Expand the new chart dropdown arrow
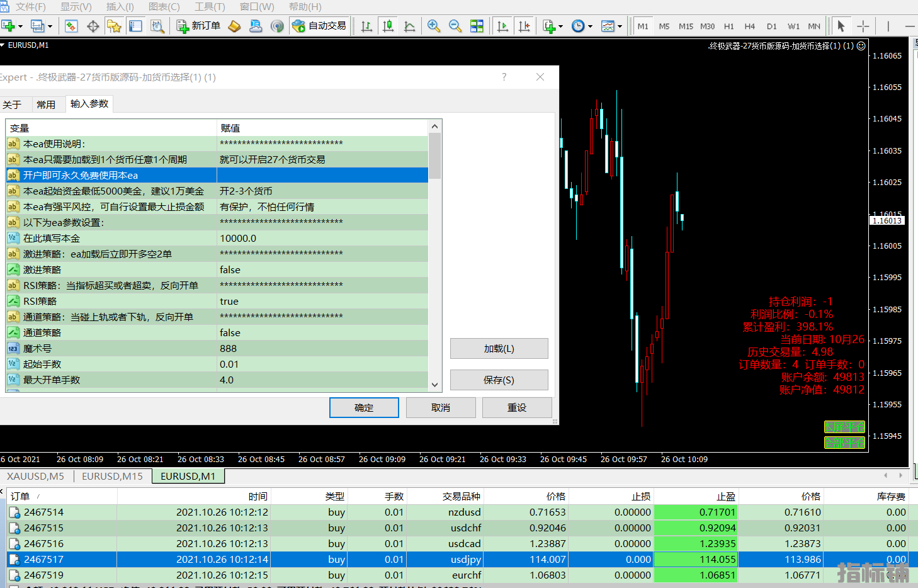This screenshot has width=918, height=588. click(20, 26)
